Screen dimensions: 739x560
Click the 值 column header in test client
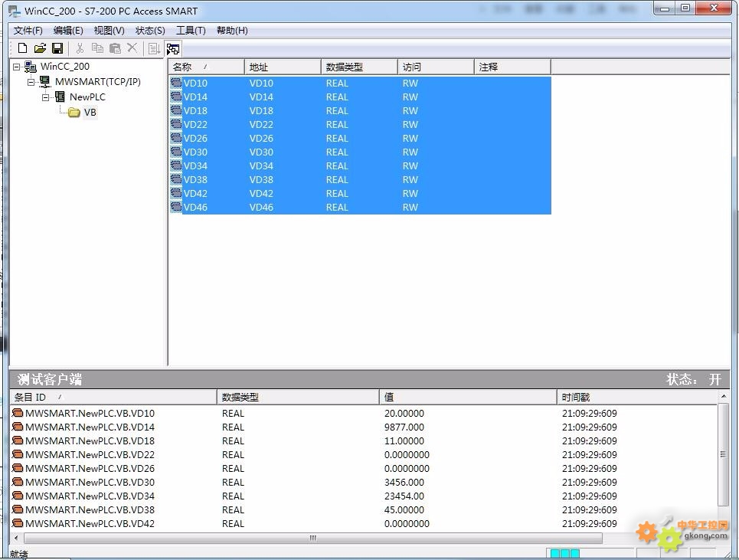coord(468,397)
